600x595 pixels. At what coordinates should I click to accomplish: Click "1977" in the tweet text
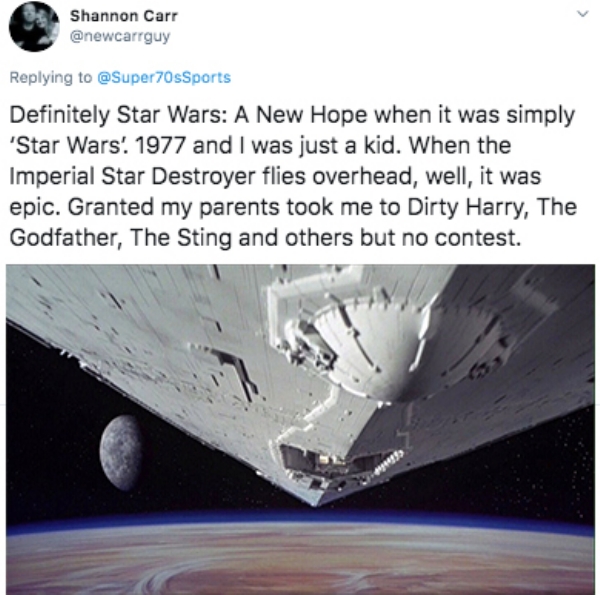(161, 145)
